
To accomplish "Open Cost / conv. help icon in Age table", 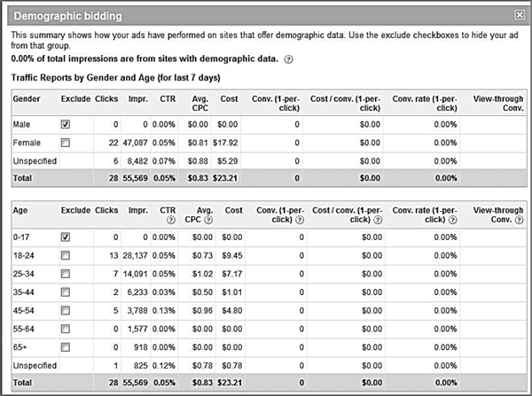I will coord(378,220).
